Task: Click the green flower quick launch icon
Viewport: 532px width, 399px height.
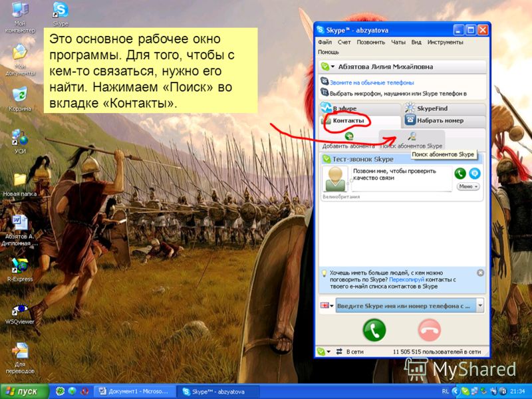Action: (x=60, y=391)
